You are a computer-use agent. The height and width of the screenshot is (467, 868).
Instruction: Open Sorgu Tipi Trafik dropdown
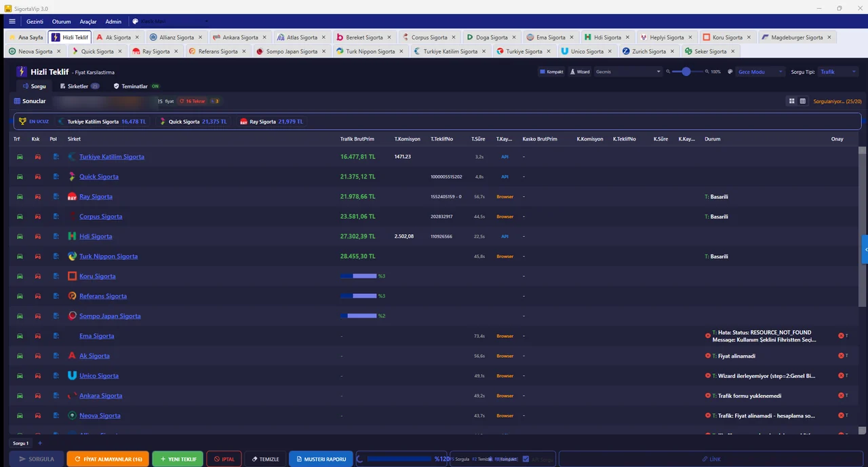tap(838, 71)
